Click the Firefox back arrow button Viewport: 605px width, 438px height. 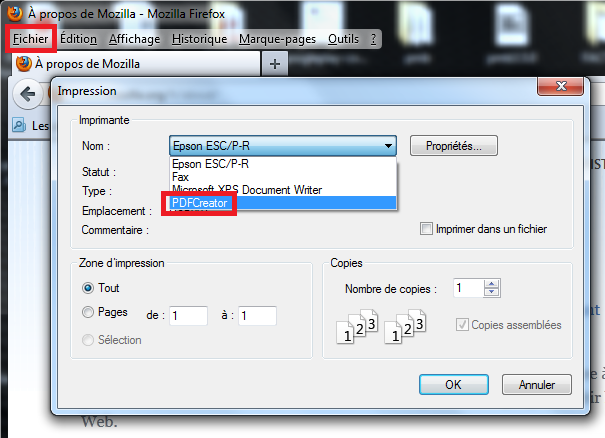point(28,94)
